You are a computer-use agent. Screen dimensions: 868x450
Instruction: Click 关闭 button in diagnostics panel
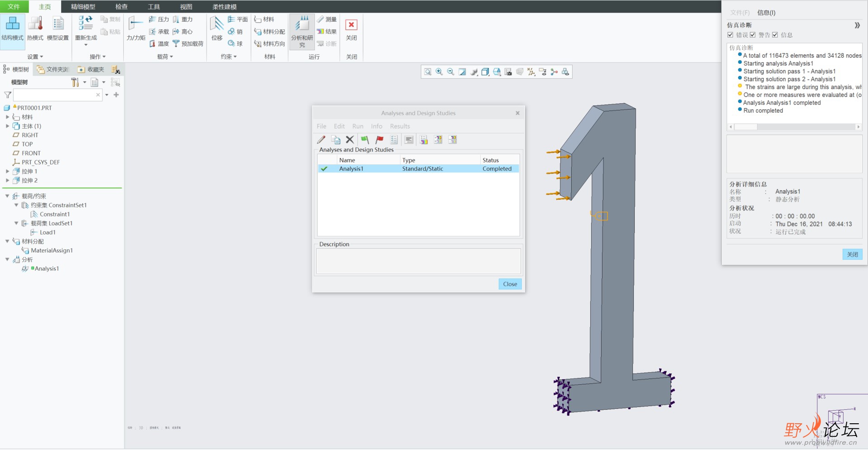[x=853, y=254]
